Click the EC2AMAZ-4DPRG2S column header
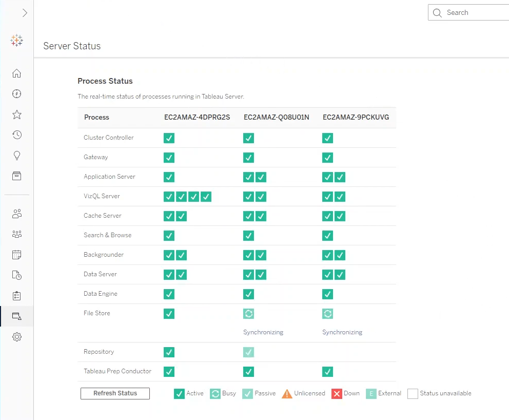The width and height of the screenshot is (509, 420). click(197, 117)
